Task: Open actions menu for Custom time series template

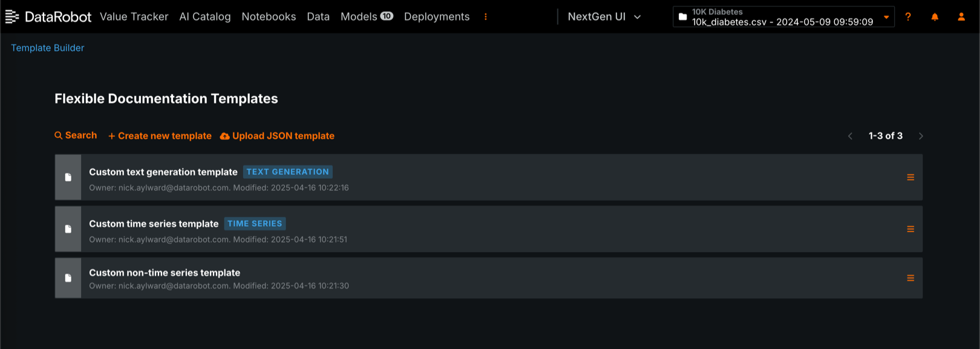Action: click(x=910, y=229)
